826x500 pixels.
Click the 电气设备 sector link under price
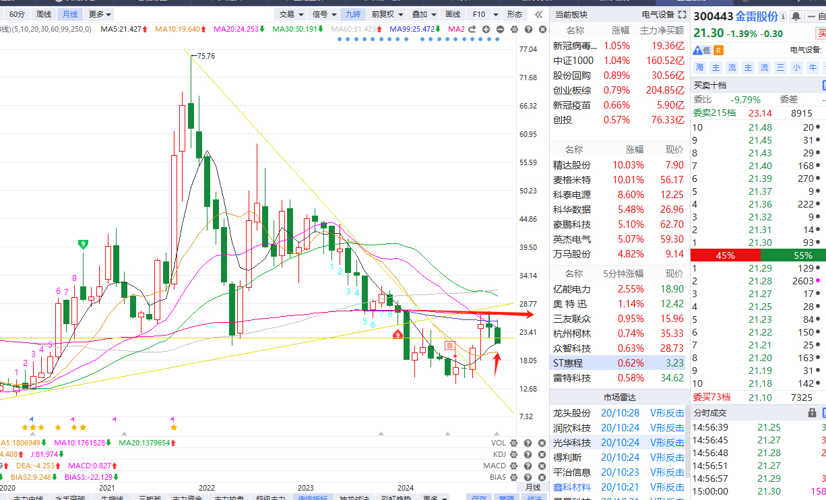point(805,50)
